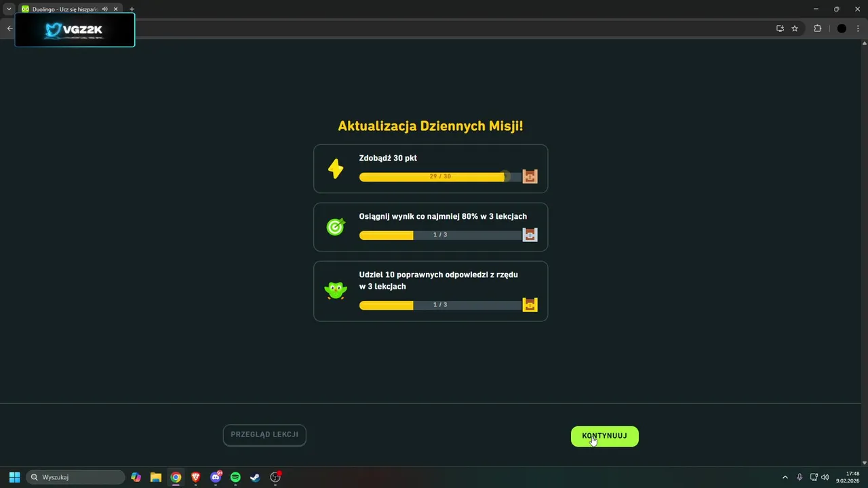Close the Duolingo tab

115,9
